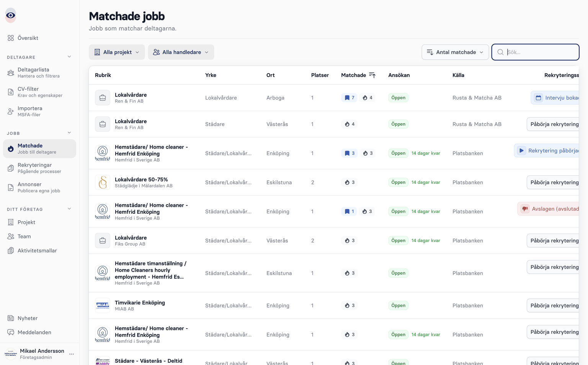This screenshot has width=588, height=365.
Task: Open Deltagarlista via the group icon
Action: 10,72
